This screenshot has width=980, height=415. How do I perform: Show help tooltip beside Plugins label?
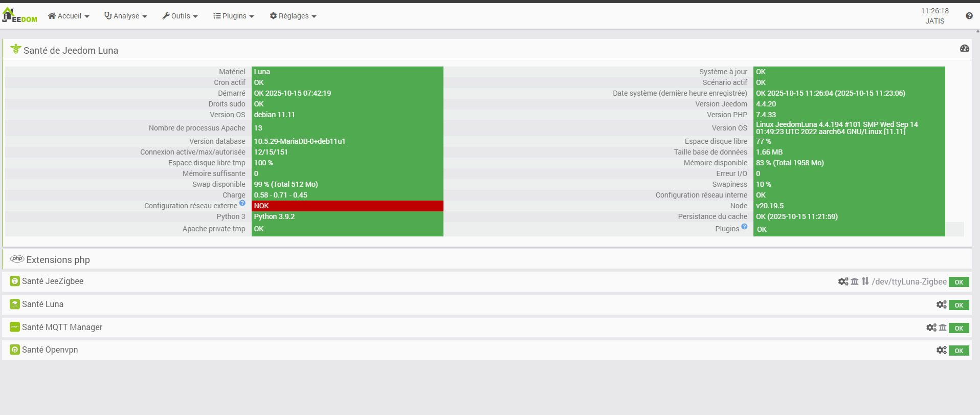(x=744, y=226)
